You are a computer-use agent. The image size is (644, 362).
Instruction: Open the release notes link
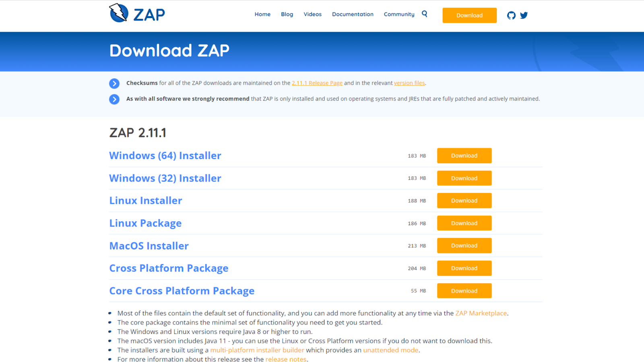(x=286, y=359)
